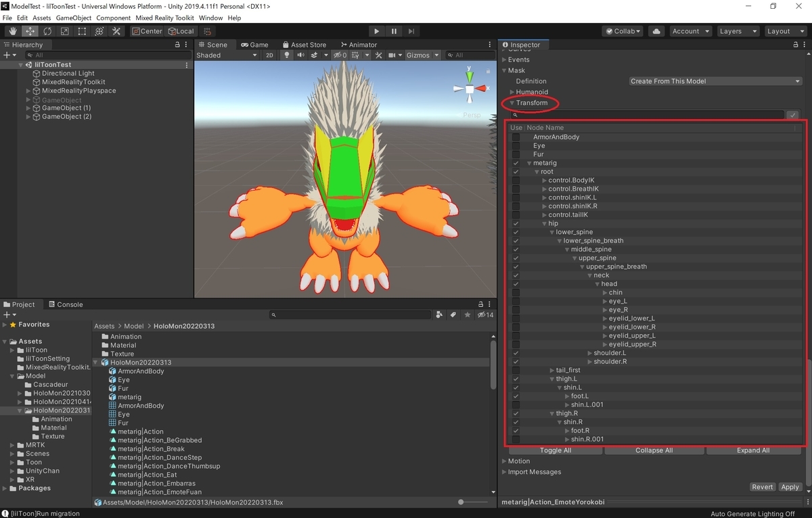This screenshot has width=812, height=518.
Task: Toggle grid snapping icon in toolbar
Action: (207, 31)
